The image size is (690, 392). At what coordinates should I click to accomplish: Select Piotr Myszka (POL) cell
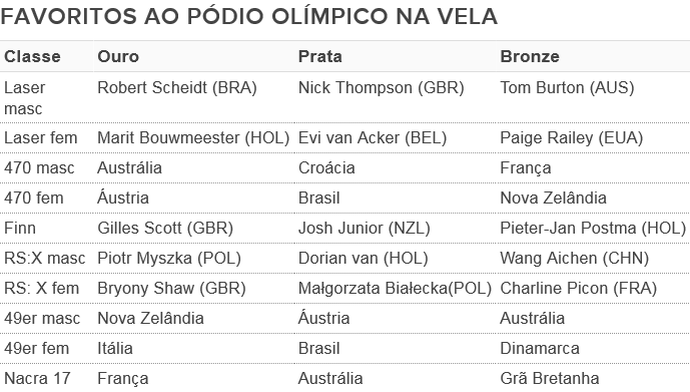(169, 258)
